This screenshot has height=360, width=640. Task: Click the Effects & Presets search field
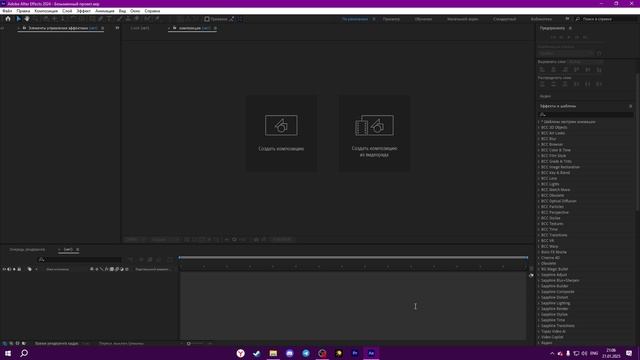pos(586,115)
